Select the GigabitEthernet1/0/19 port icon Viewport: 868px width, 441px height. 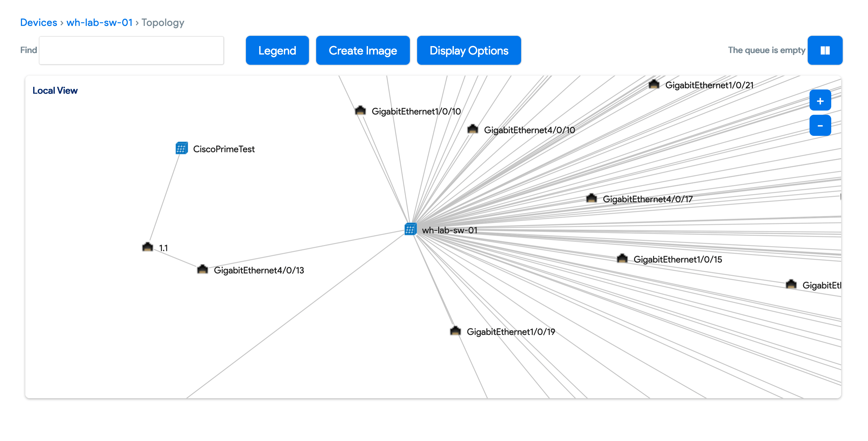[x=455, y=331]
